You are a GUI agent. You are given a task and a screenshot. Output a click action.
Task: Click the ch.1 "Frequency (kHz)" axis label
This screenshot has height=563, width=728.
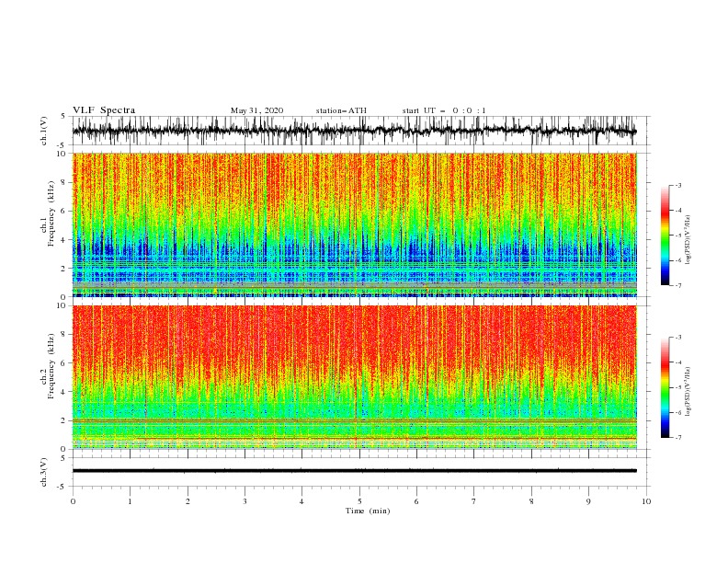coord(51,213)
